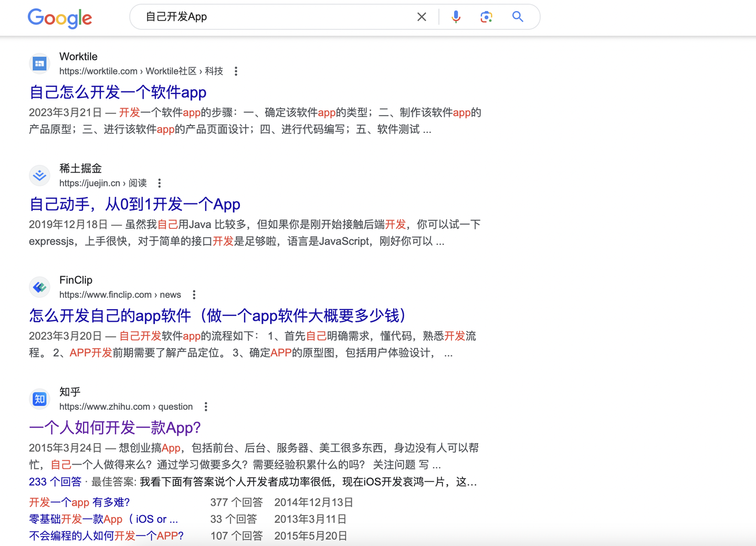Screen dimensions: 756x546
Task: Open related question 不会编程的人如何开发一个APP?
Action: click(106, 536)
